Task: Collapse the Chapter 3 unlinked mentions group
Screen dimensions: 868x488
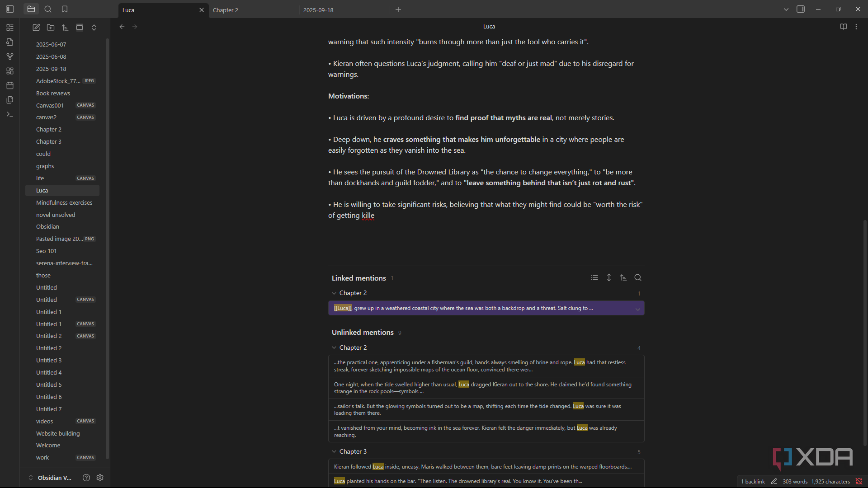Action: 334,451
